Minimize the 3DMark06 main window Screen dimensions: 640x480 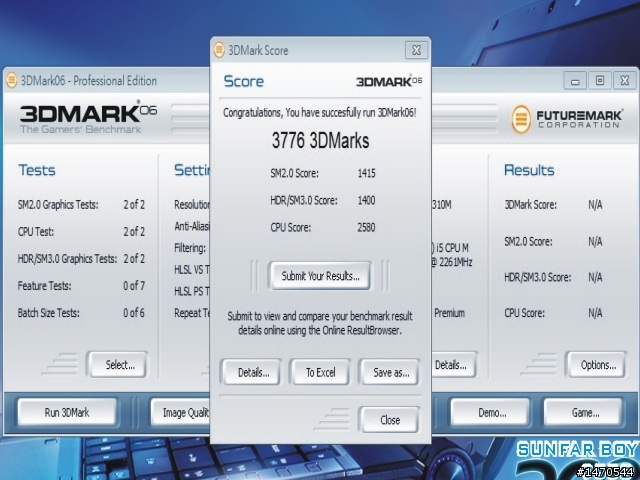(575, 80)
